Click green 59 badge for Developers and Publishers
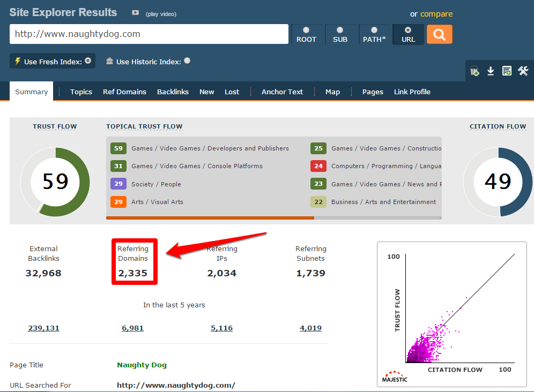This screenshot has height=392, width=534. click(x=118, y=148)
